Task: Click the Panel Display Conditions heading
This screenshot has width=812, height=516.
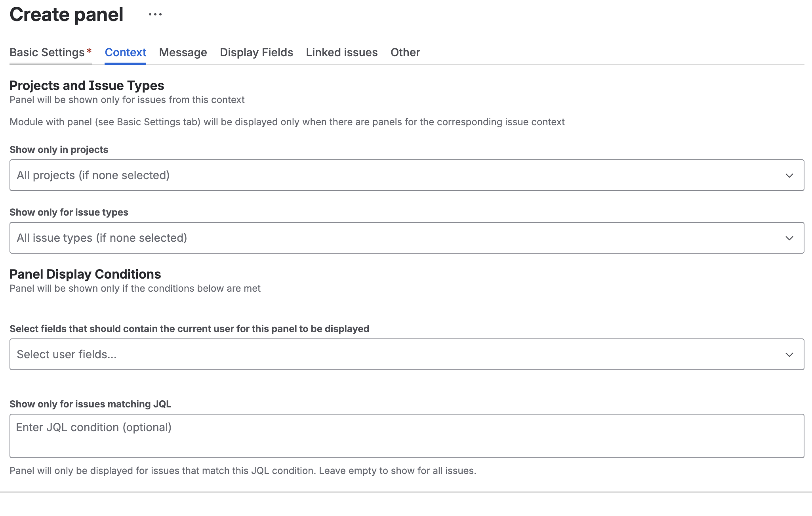Action: click(85, 273)
